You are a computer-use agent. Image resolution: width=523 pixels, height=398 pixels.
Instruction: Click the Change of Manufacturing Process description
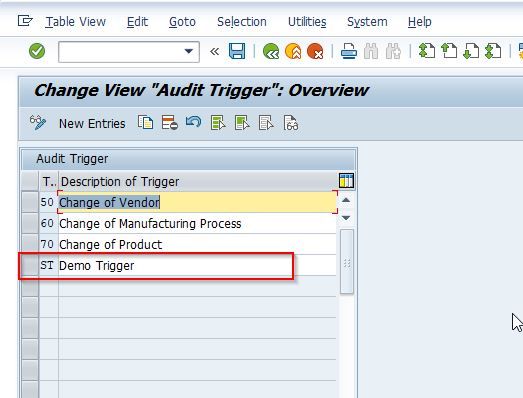point(197,223)
